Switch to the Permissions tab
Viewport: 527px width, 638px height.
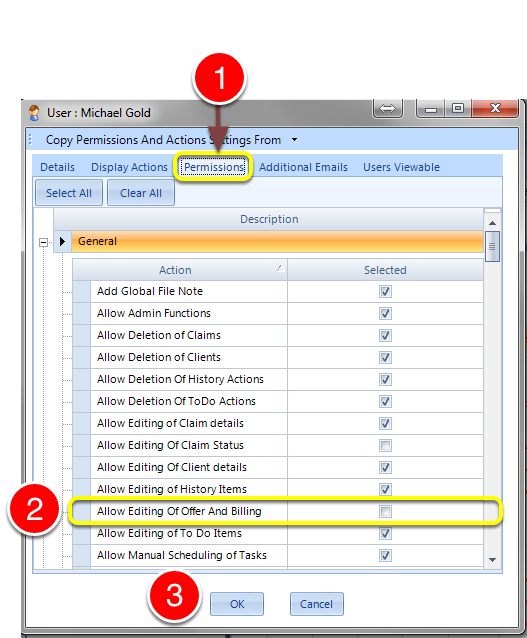tap(214, 167)
